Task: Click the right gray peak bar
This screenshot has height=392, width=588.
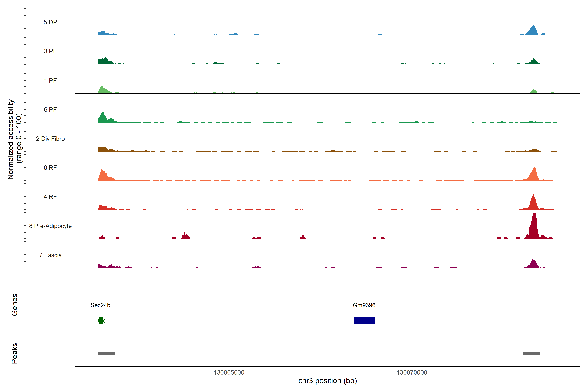Action: pos(531,353)
